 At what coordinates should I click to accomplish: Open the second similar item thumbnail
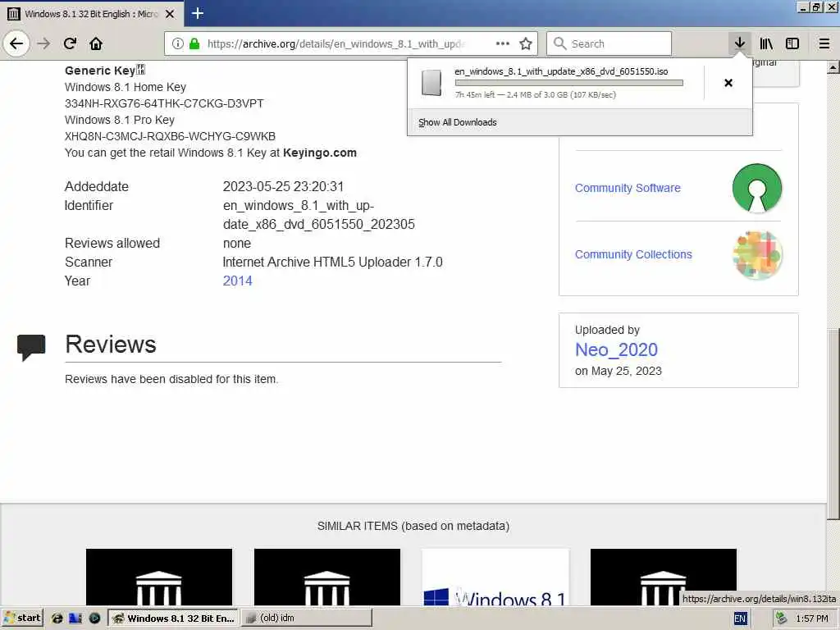tap(327, 577)
